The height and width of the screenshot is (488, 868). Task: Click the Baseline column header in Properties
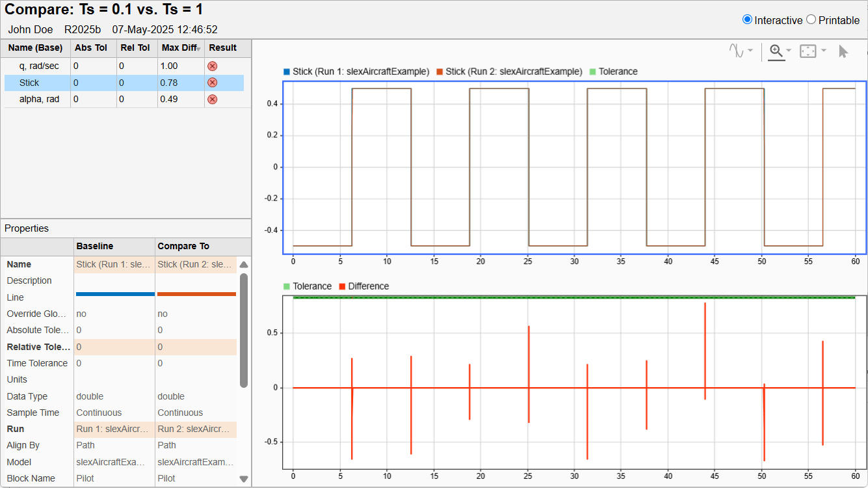(114, 247)
